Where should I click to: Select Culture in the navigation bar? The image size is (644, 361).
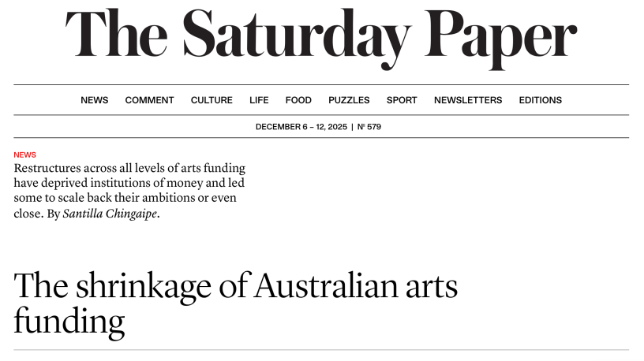(212, 100)
